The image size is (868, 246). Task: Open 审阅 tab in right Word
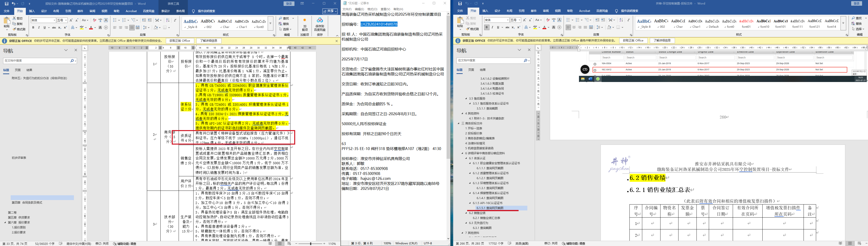546,11
